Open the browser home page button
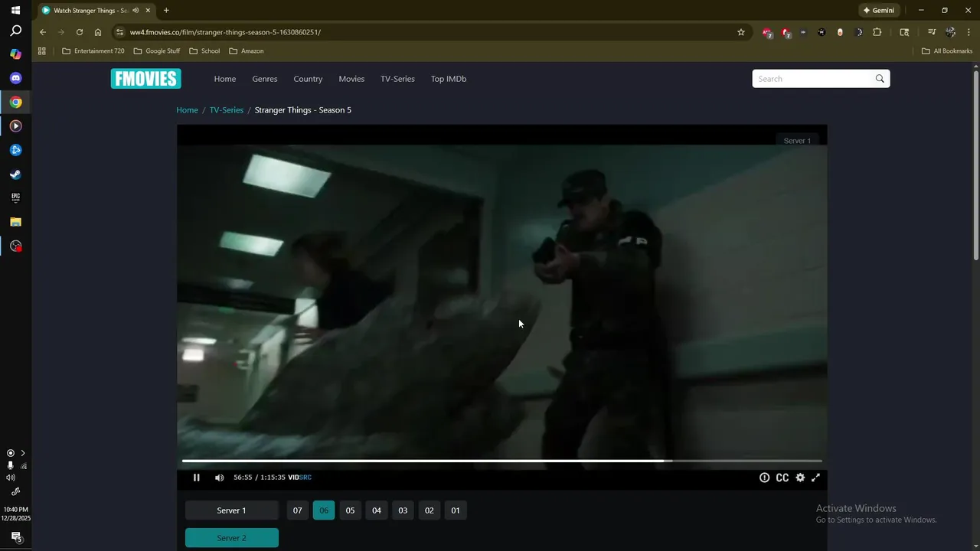980x551 pixels. point(98,32)
